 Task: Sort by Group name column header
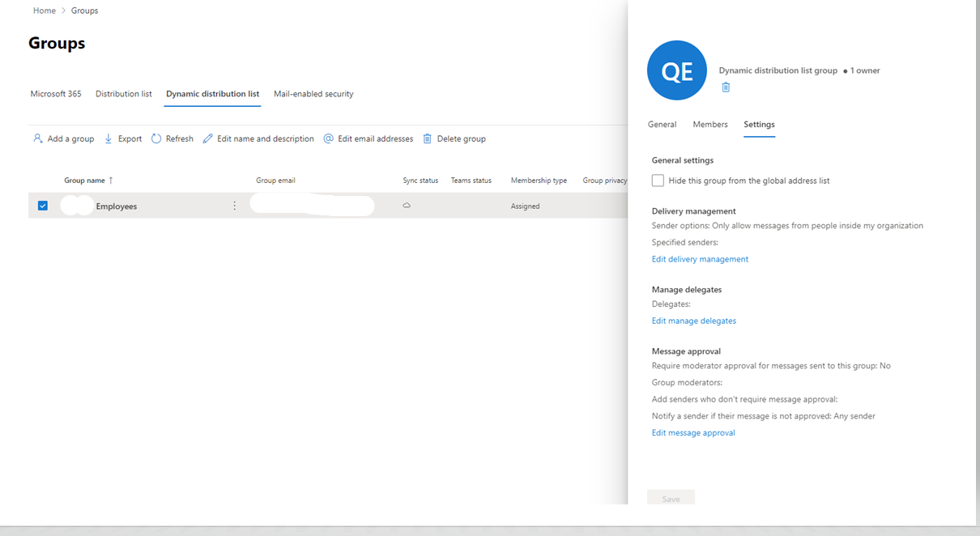pyautogui.click(x=88, y=181)
